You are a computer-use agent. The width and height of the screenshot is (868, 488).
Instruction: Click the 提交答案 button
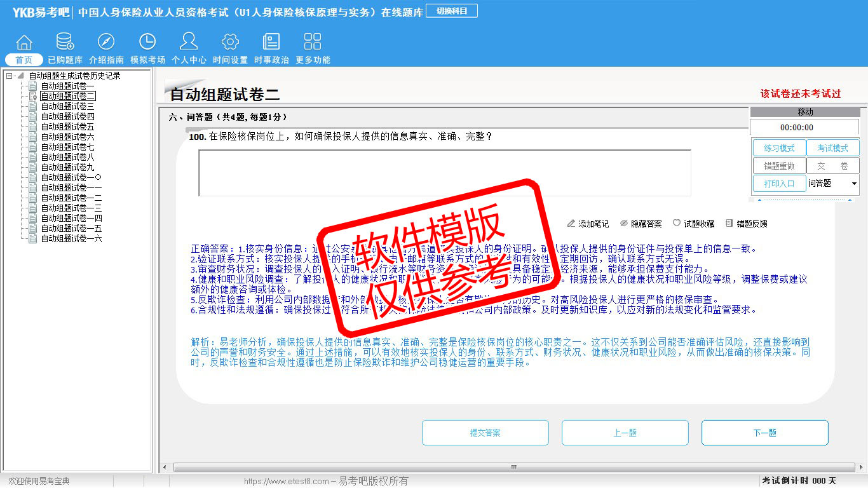pyautogui.click(x=485, y=433)
